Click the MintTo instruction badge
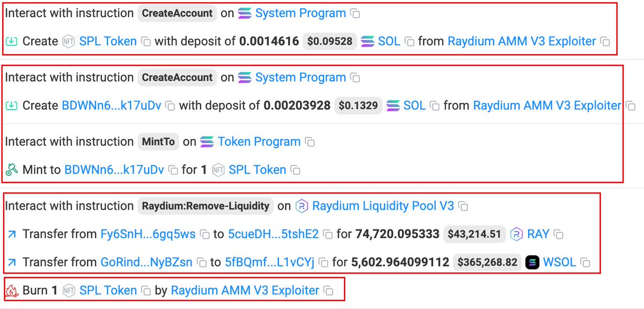 158,142
